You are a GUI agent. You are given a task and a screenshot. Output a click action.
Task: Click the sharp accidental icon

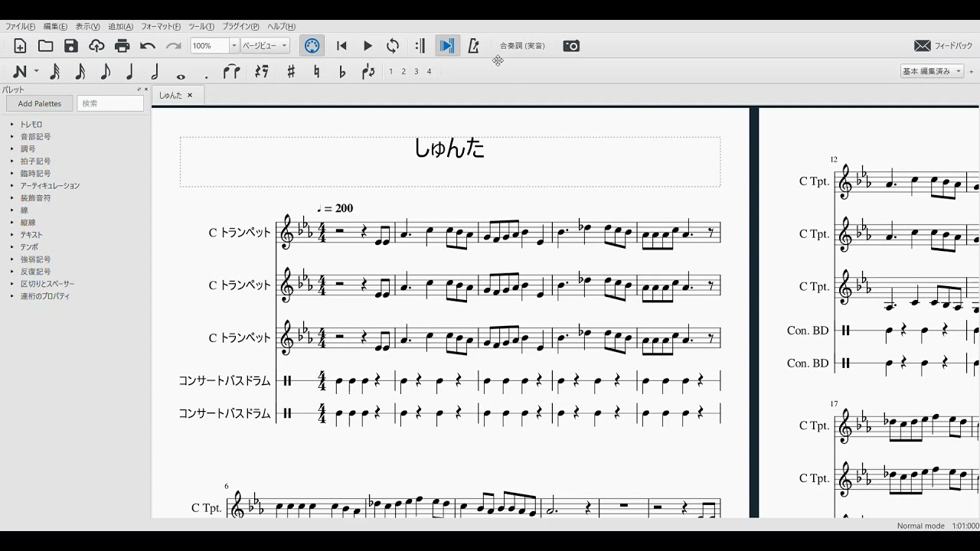pyautogui.click(x=291, y=72)
